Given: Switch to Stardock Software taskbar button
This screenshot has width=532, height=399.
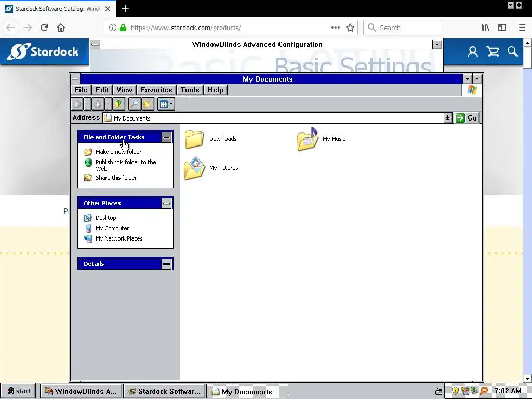Looking at the screenshot, I should pyautogui.click(x=164, y=391).
